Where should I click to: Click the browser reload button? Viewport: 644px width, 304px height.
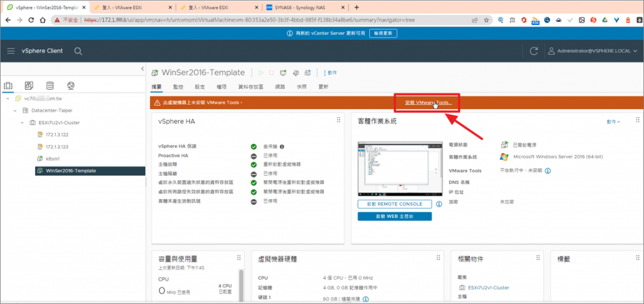pyautogui.click(x=31, y=19)
